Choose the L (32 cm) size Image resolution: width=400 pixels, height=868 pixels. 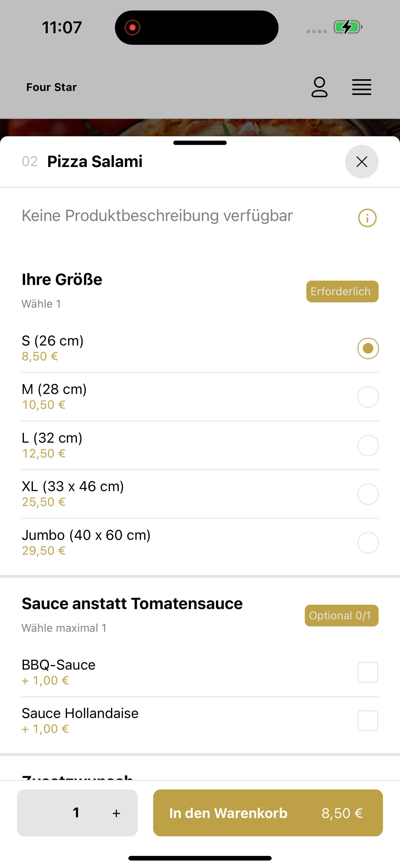point(200,445)
